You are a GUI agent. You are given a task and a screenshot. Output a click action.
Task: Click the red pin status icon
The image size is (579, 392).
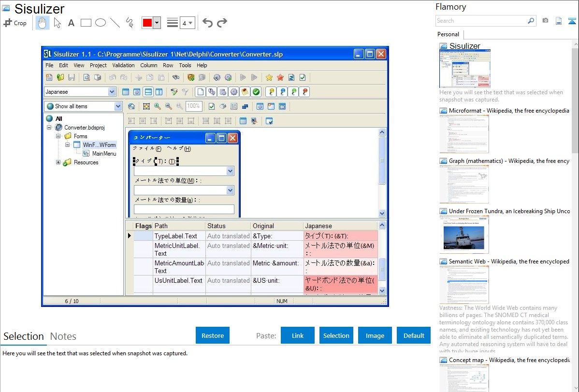tap(305, 92)
